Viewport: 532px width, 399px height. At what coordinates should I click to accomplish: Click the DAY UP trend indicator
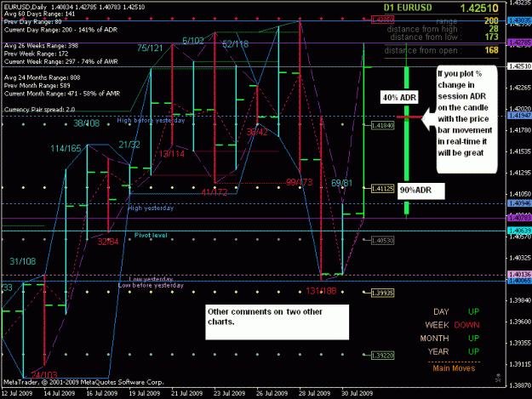coord(456,311)
